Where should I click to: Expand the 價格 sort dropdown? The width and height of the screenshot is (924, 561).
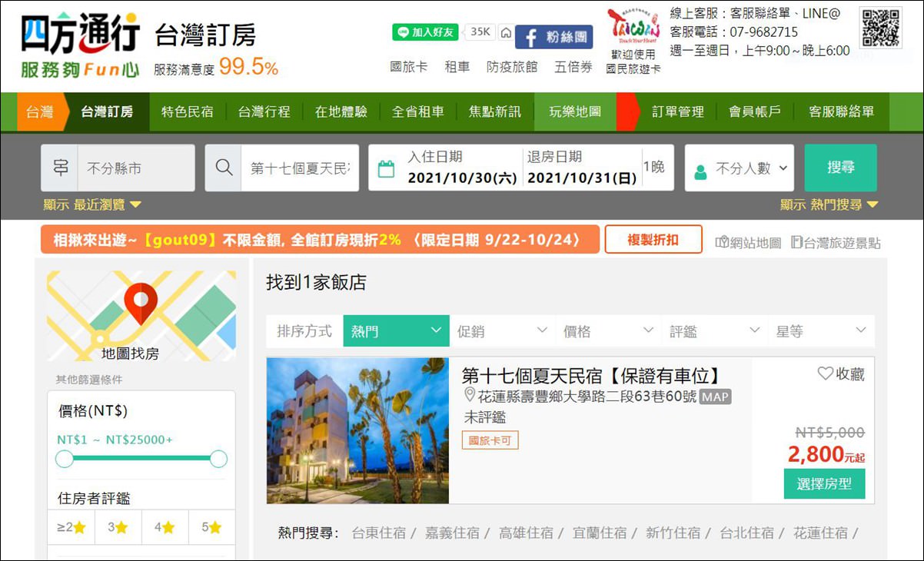(607, 331)
